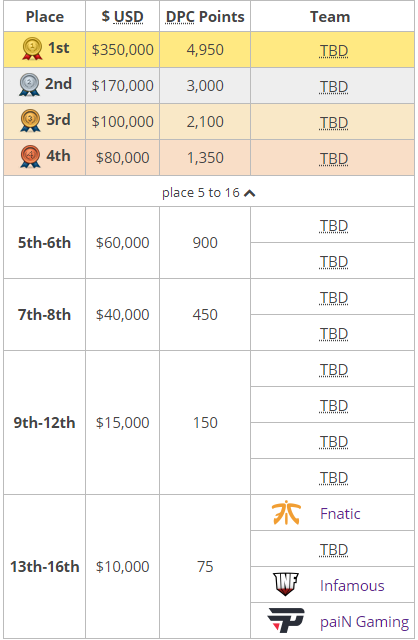The width and height of the screenshot is (418, 640).
Task: Click the TBD entry in the 4th place row
Action: [x=334, y=158]
